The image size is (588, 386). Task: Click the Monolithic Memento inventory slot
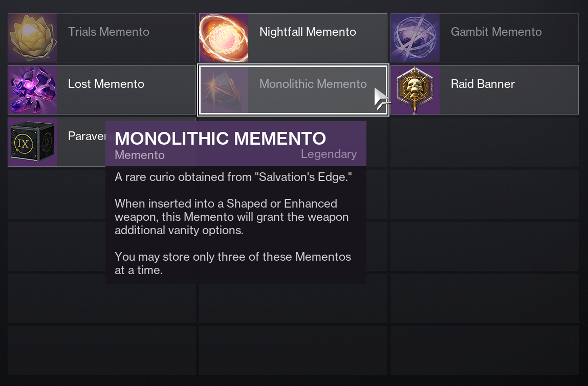[x=293, y=89]
